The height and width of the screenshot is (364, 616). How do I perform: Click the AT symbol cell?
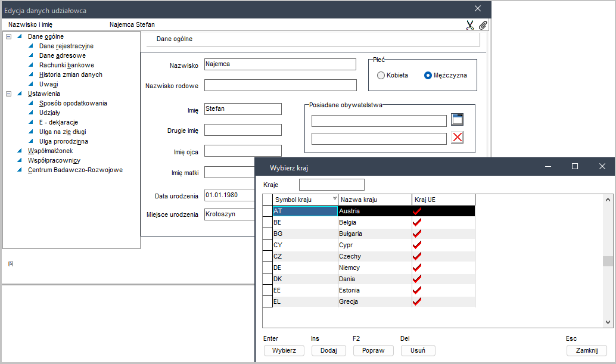coord(305,211)
